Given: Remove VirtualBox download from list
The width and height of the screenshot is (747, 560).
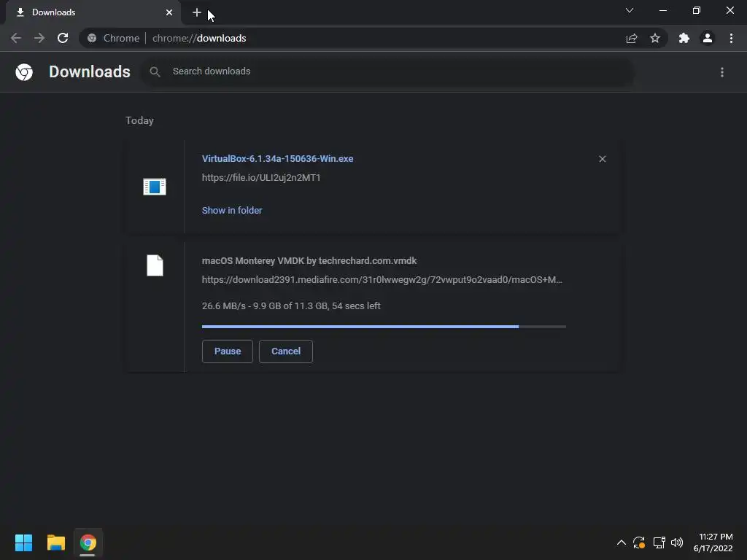Looking at the screenshot, I should tap(602, 159).
